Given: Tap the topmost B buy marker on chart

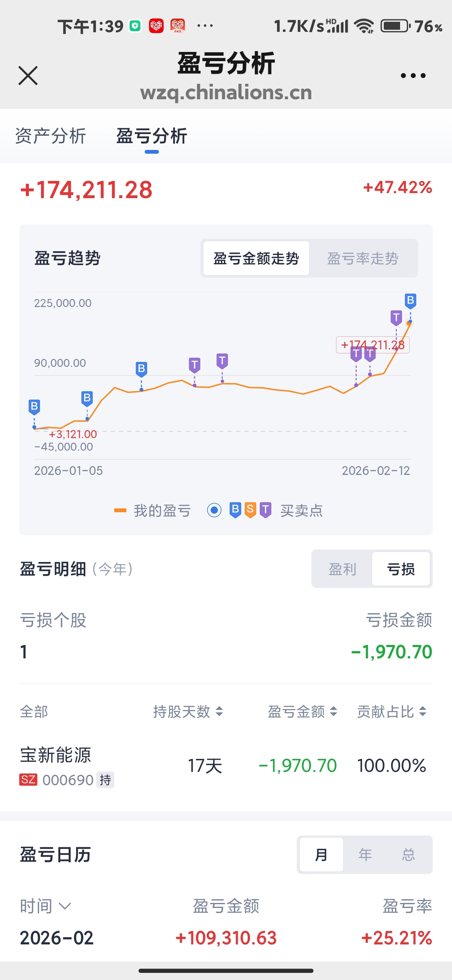Looking at the screenshot, I should (410, 300).
